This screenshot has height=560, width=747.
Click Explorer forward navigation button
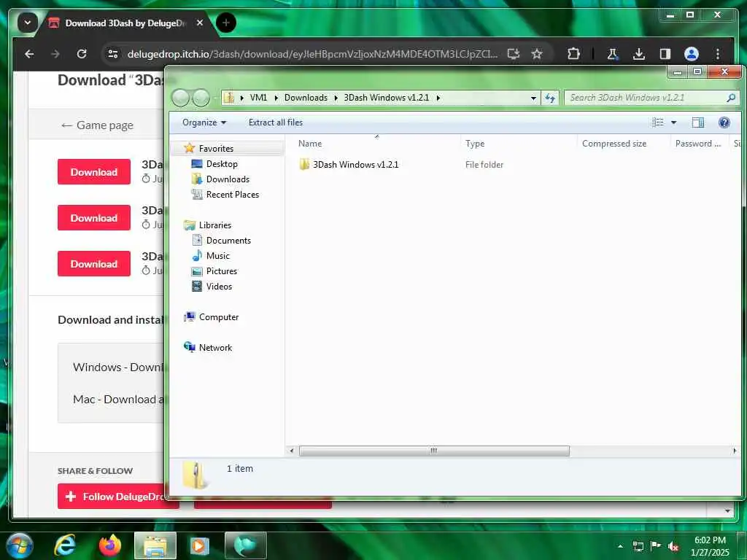[201, 98]
